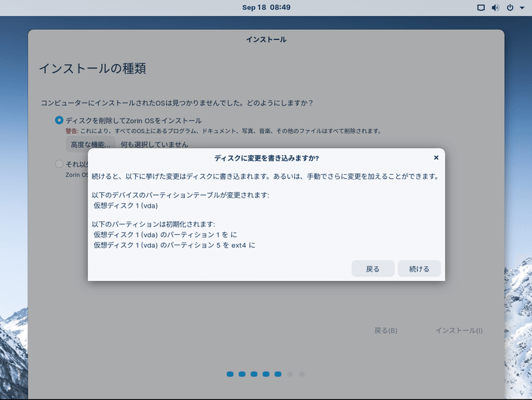Click the 警告 warning text line
This screenshot has height=400, width=532.
[223, 131]
